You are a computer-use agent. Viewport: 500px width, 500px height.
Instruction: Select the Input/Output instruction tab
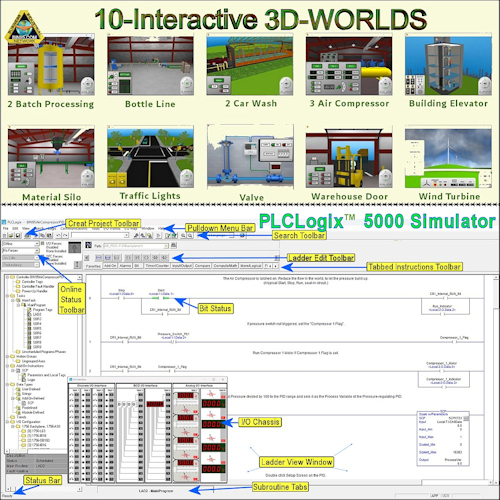pos(182,266)
